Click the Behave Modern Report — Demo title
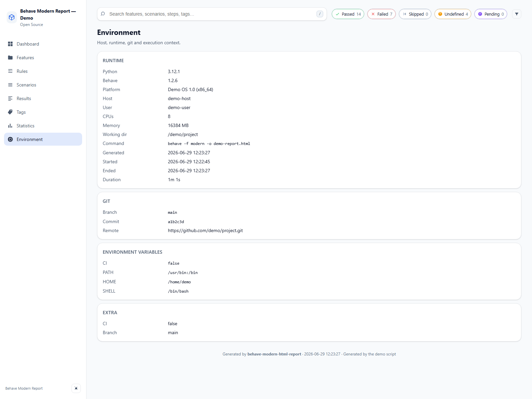Screen dimensions: 532x399 48,14
